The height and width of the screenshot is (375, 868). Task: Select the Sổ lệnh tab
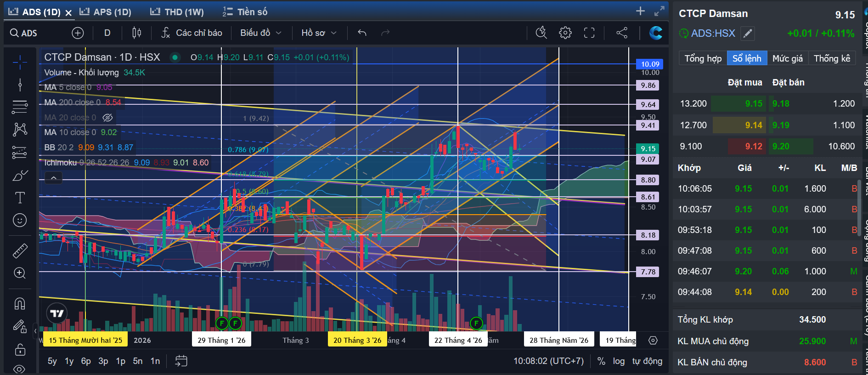[x=747, y=58]
